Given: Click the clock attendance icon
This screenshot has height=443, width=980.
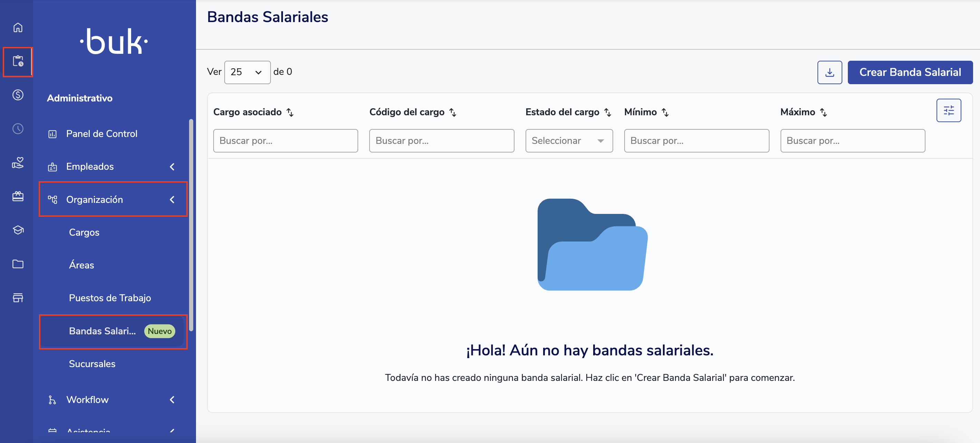Looking at the screenshot, I should click(x=18, y=129).
